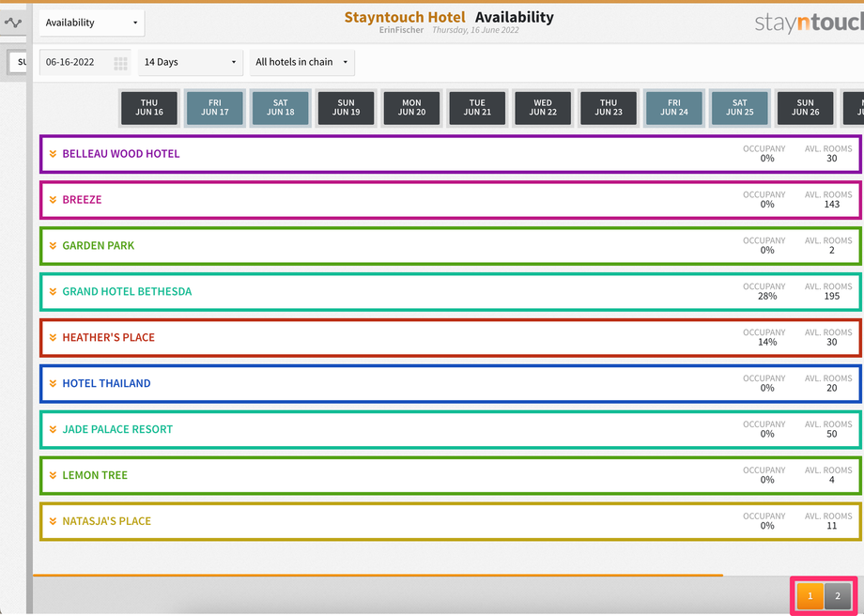
Task: Open the All hotels in chain dropdown
Action: (302, 62)
